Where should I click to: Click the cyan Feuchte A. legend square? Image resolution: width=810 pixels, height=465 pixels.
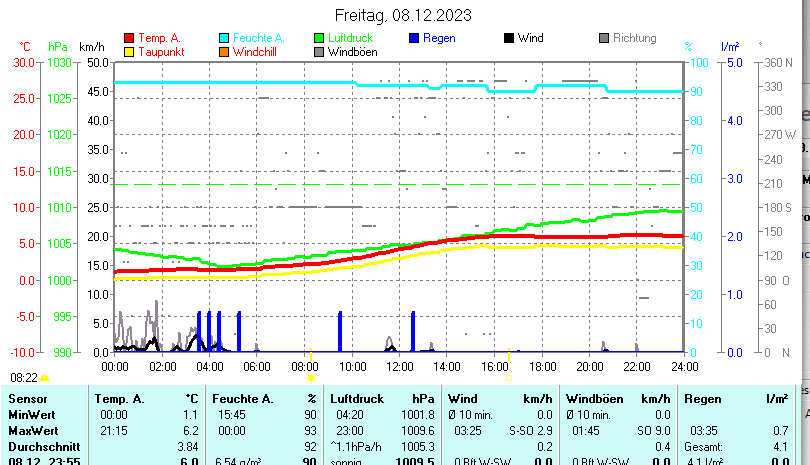click(224, 38)
